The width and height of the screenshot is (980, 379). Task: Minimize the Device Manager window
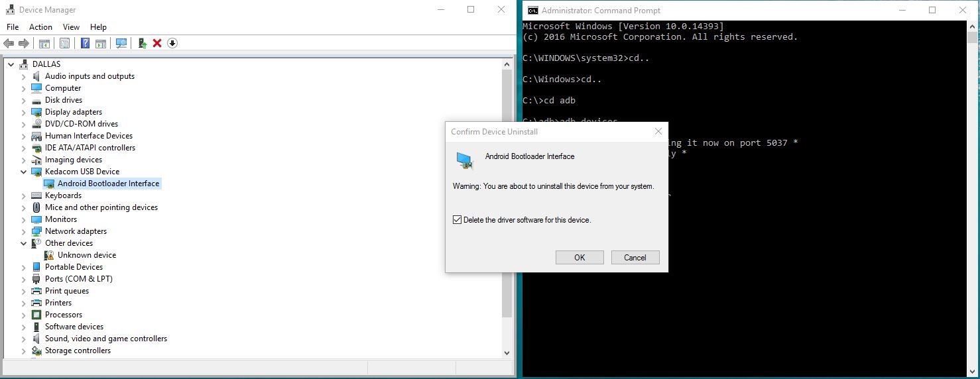440,10
